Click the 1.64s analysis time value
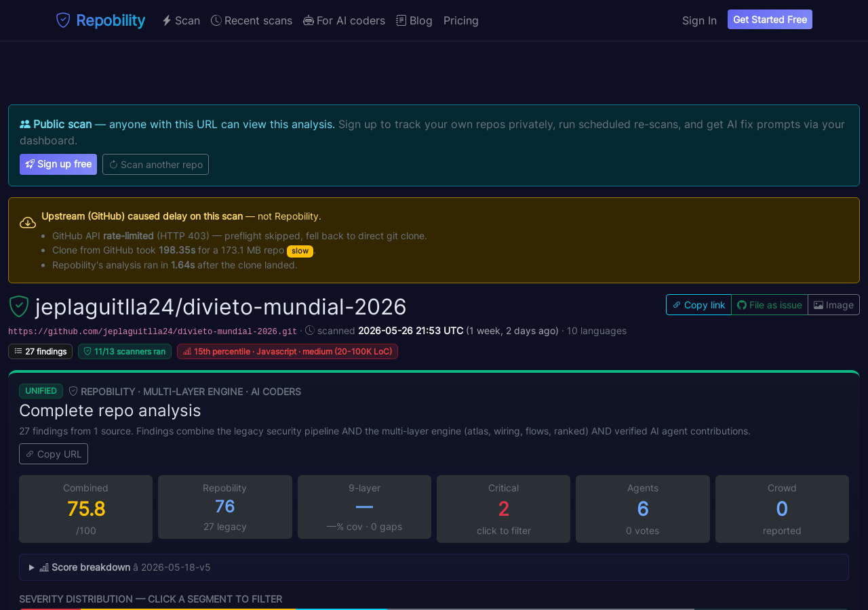This screenshot has height=610, width=868. point(182,265)
